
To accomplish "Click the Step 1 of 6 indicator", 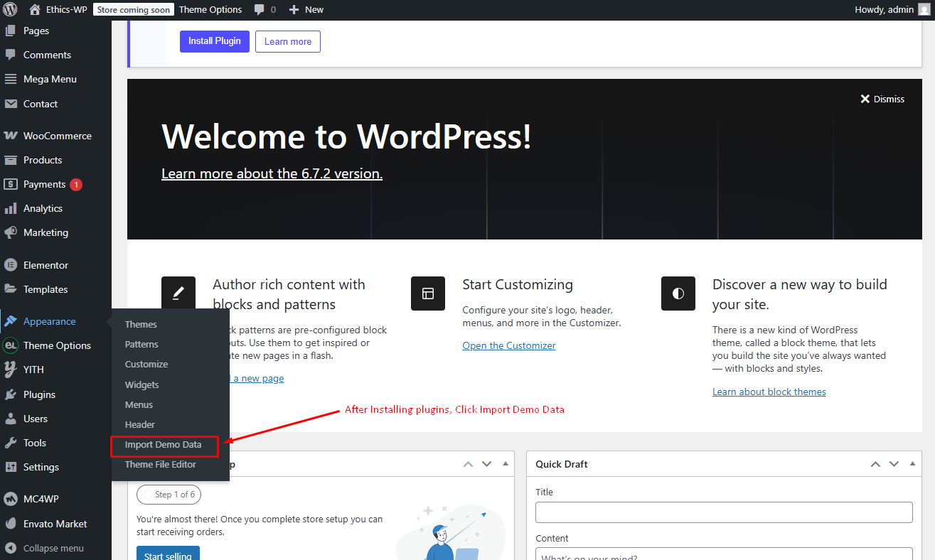I will pos(169,495).
